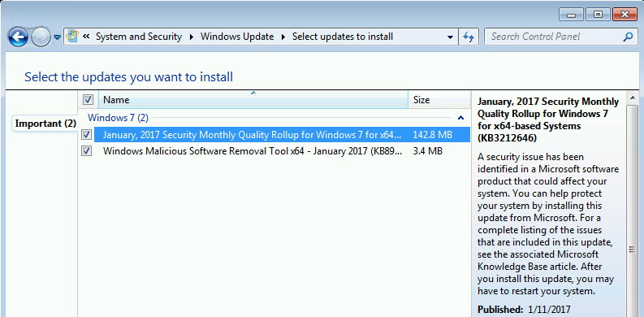Click the Published: 1/11/2017 text
Screen dimensions: 644x317
click(524, 309)
